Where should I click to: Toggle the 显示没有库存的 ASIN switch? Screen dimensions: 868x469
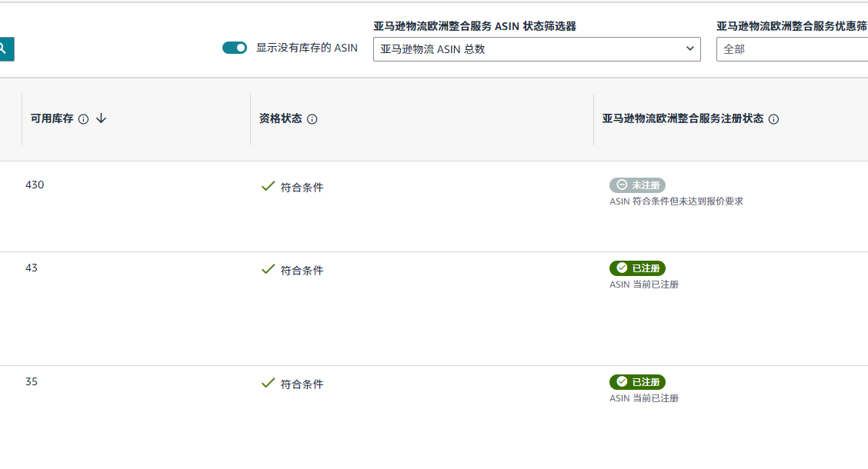235,48
